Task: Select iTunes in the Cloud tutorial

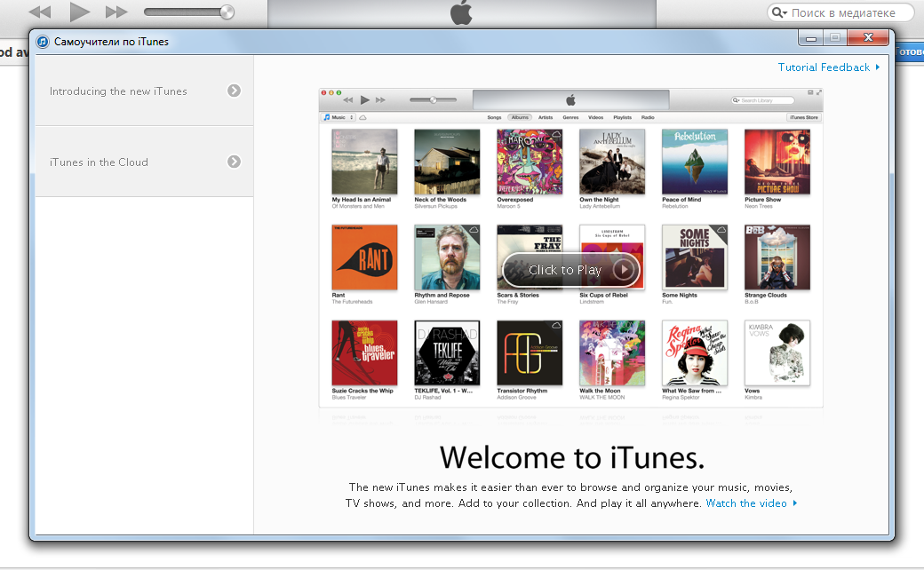Action: click(x=99, y=162)
